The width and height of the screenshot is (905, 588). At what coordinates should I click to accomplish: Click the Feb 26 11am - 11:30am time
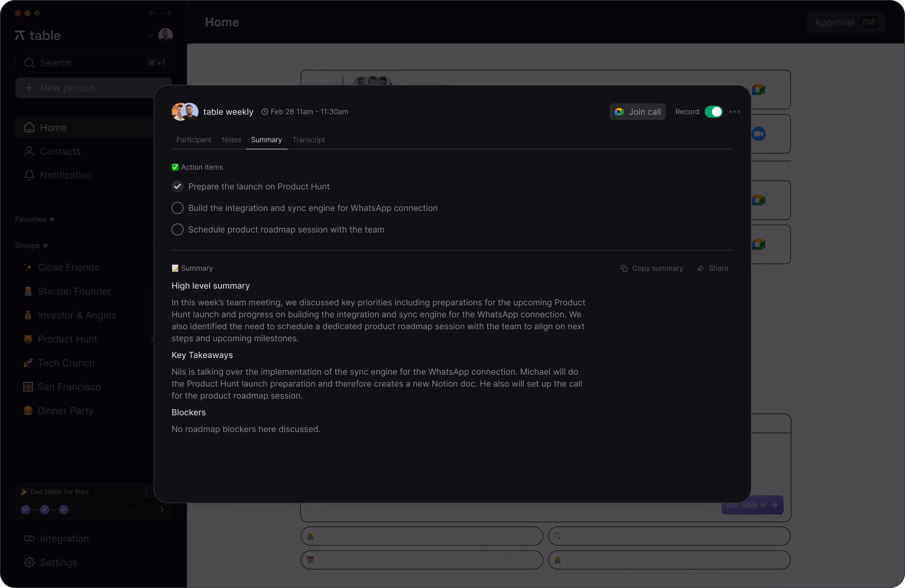click(x=305, y=112)
